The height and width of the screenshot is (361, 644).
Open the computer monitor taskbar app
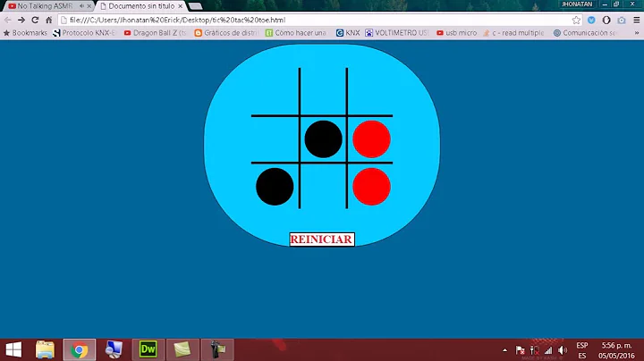click(x=114, y=350)
